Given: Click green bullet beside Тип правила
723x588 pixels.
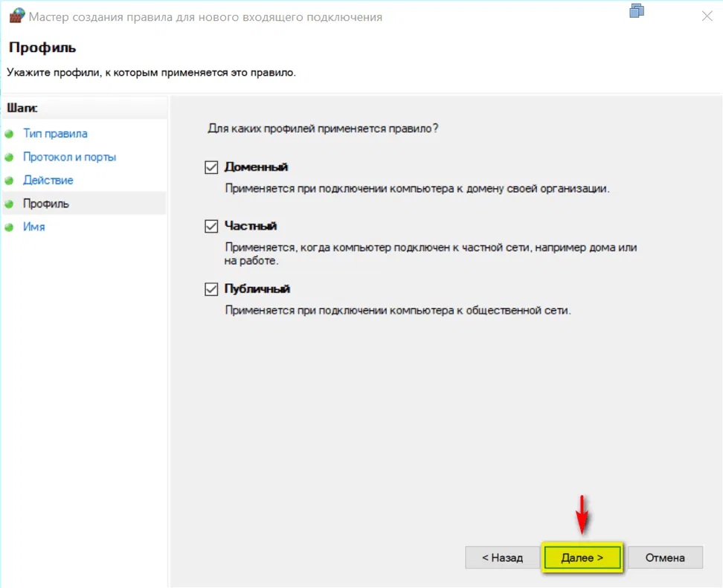Looking at the screenshot, I should [x=9, y=135].
